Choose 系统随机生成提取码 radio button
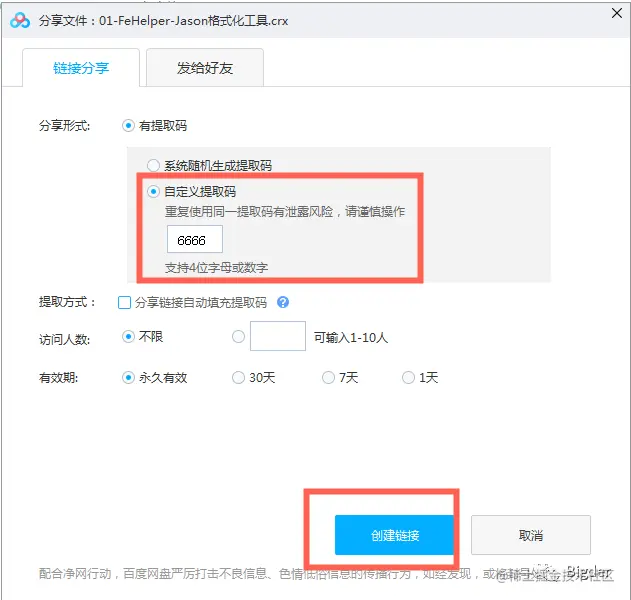 pyautogui.click(x=153, y=165)
